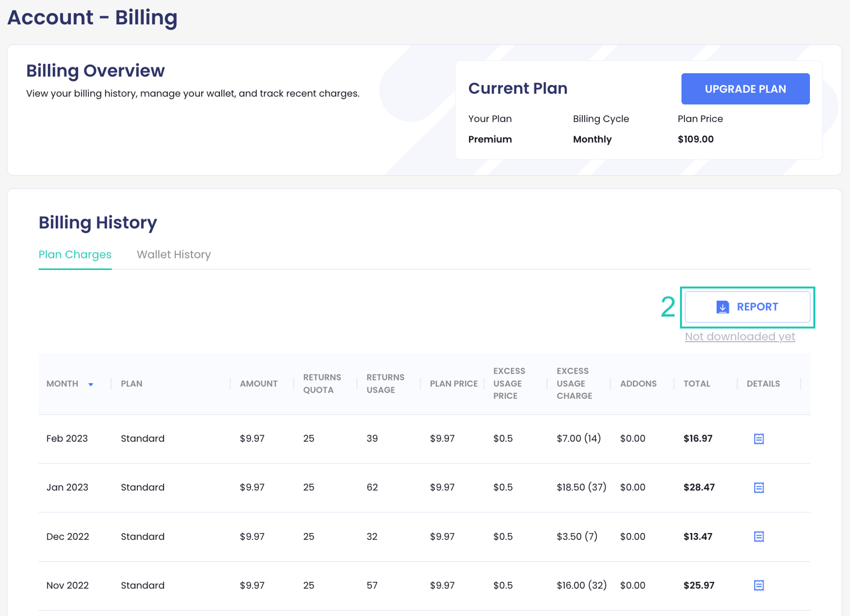Sort the table by the TOTAL column header

tap(697, 384)
